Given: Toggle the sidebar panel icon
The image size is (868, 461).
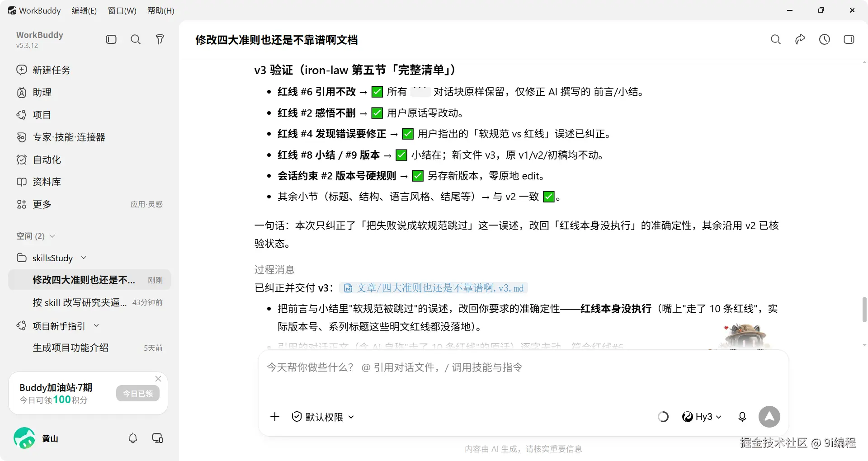Looking at the screenshot, I should pos(111,40).
